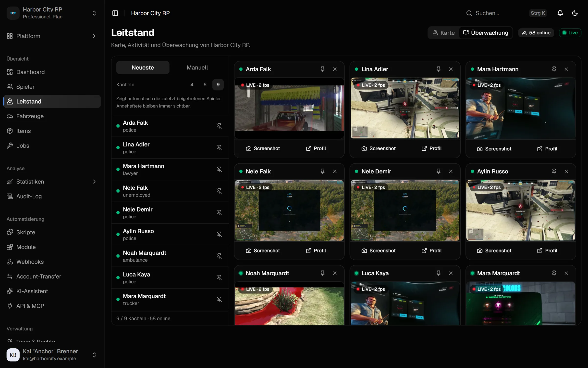Unpin Noah Marquardt in the player list
Viewport: 588px width, 368px height.
click(x=219, y=256)
